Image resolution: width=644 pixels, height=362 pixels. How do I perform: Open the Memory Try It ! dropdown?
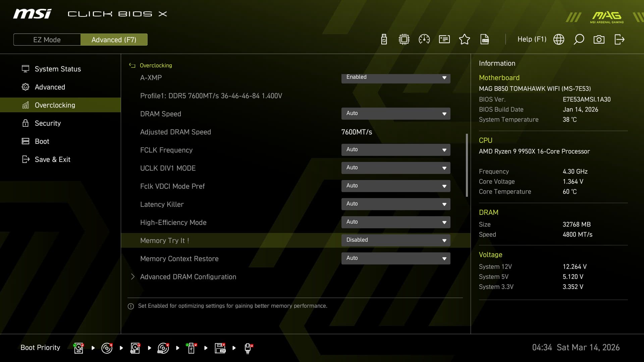pyautogui.click(x=396, y=240)
